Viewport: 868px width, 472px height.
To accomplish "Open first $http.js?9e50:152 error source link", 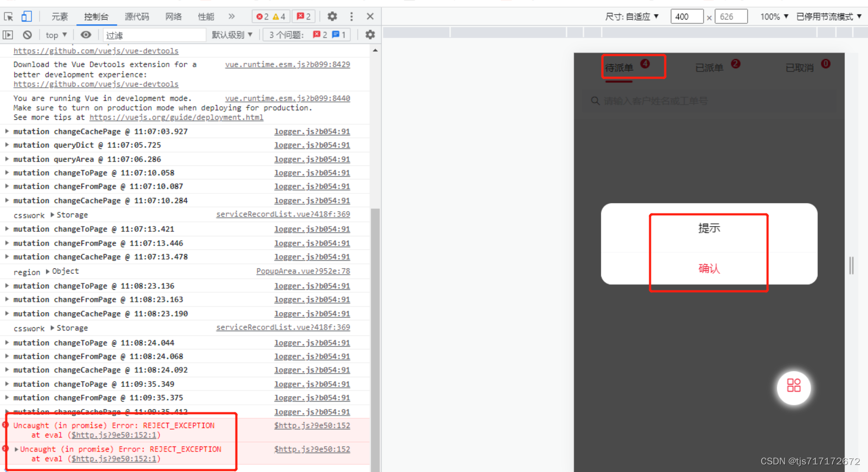I will click(x=312, y=426).
